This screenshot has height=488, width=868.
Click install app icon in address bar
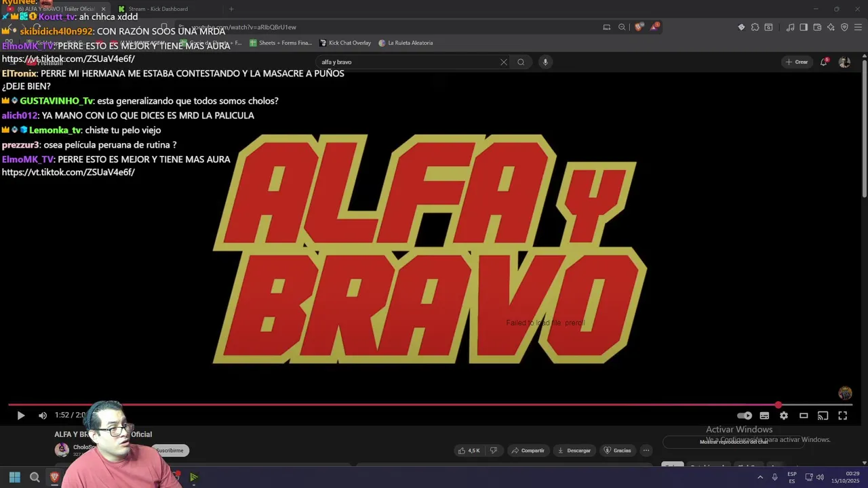[x=607, y=27]
